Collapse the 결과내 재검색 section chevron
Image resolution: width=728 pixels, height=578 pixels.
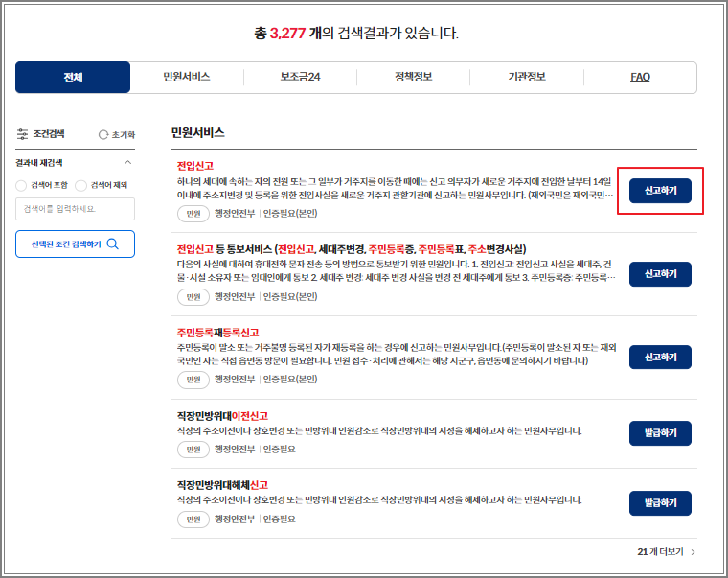tap(127, 163)
